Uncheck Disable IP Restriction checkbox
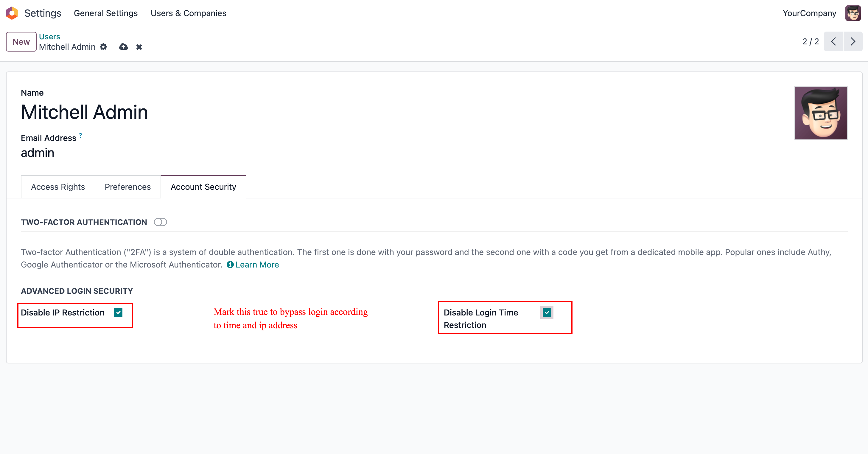 click(x=118, y=312)
